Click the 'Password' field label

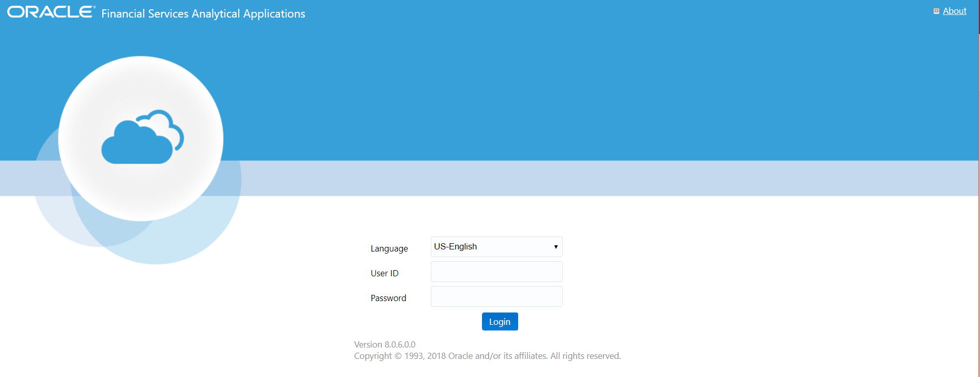(388, 298)
